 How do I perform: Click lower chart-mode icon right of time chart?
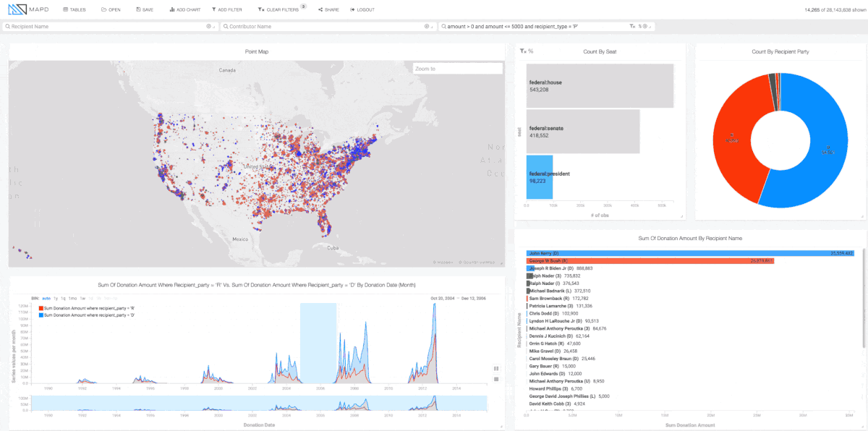point(496,378)
